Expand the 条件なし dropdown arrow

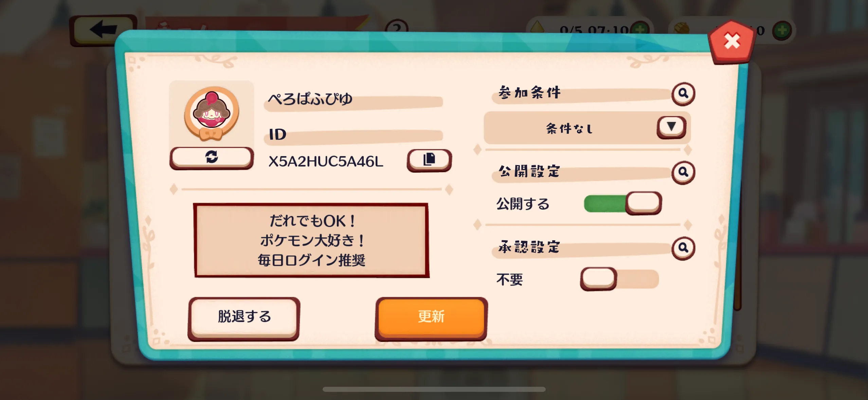[x=671, y=127]
